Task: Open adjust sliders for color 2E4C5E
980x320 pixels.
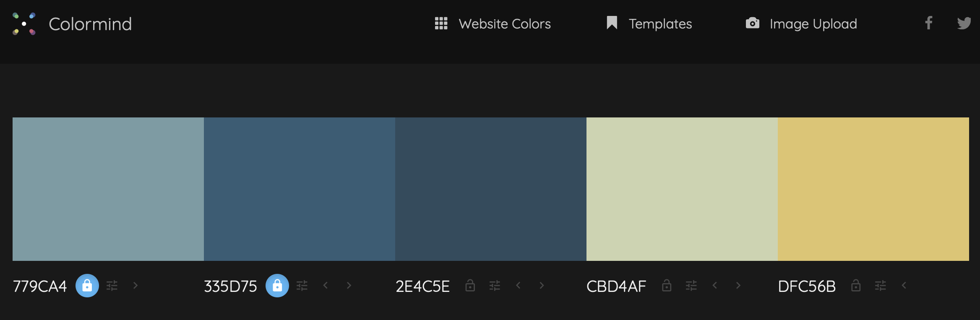Action: click(495, 286)
